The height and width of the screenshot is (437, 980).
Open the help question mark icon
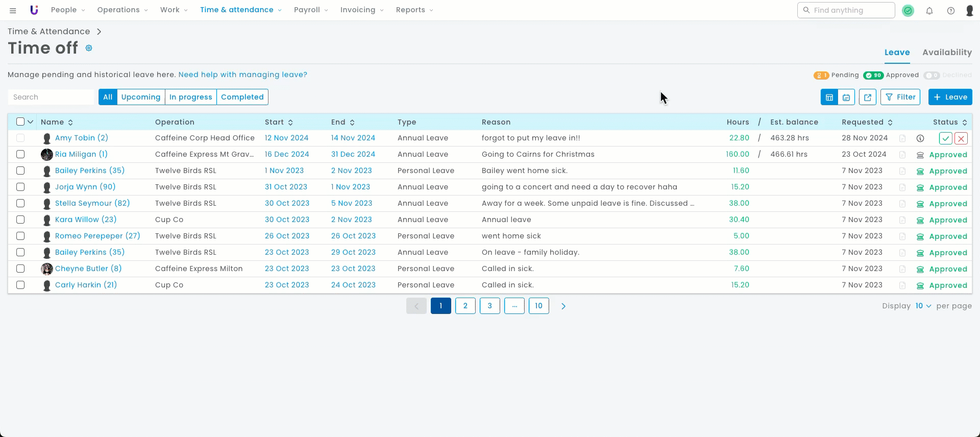pyautogui.click(x=951, y=10)
